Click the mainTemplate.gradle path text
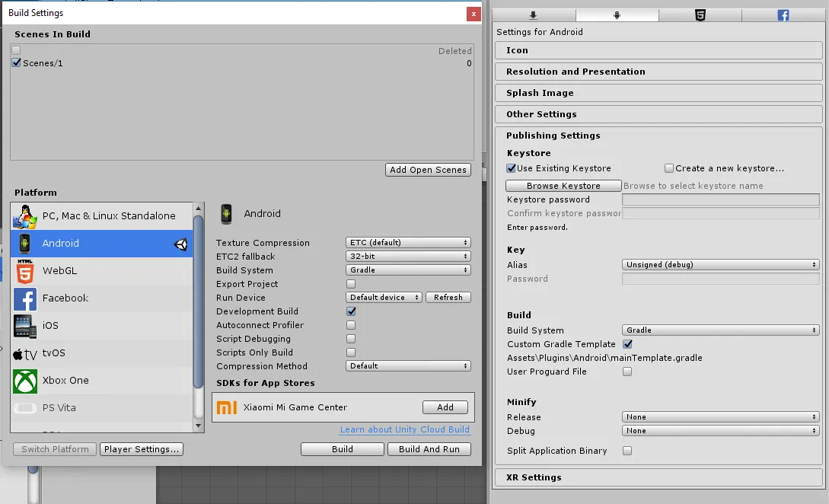The height and width of the screenshot is (504, 829). click(605, 358)
